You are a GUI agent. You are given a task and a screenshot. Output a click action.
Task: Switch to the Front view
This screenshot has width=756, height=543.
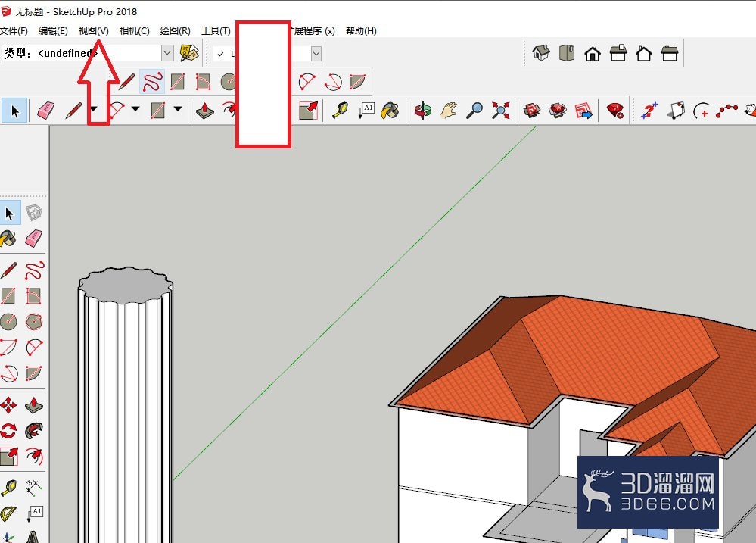pos(593,53)
